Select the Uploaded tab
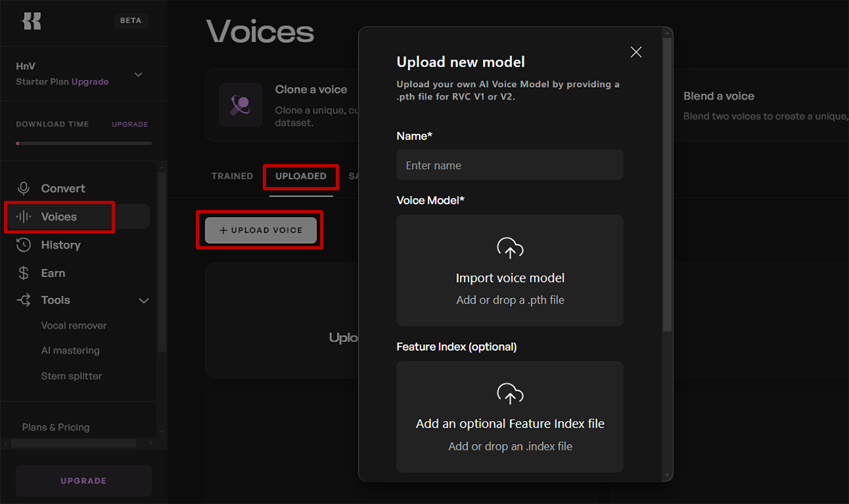Image resolution: width=849 pixels, height=504 pixels. click(301, 176)
